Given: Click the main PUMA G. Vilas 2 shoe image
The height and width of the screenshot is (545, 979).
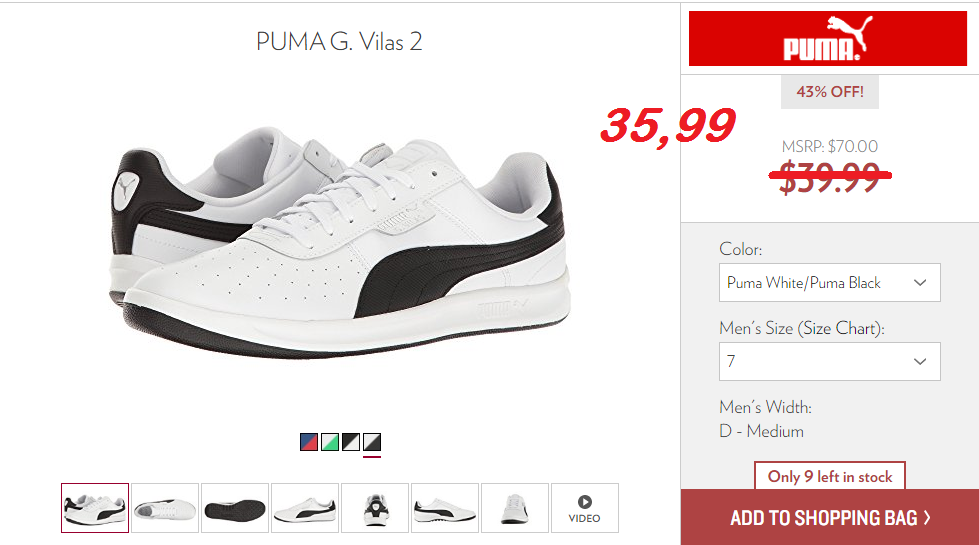Looking at the screenshot, I should (x=340, y=243).
